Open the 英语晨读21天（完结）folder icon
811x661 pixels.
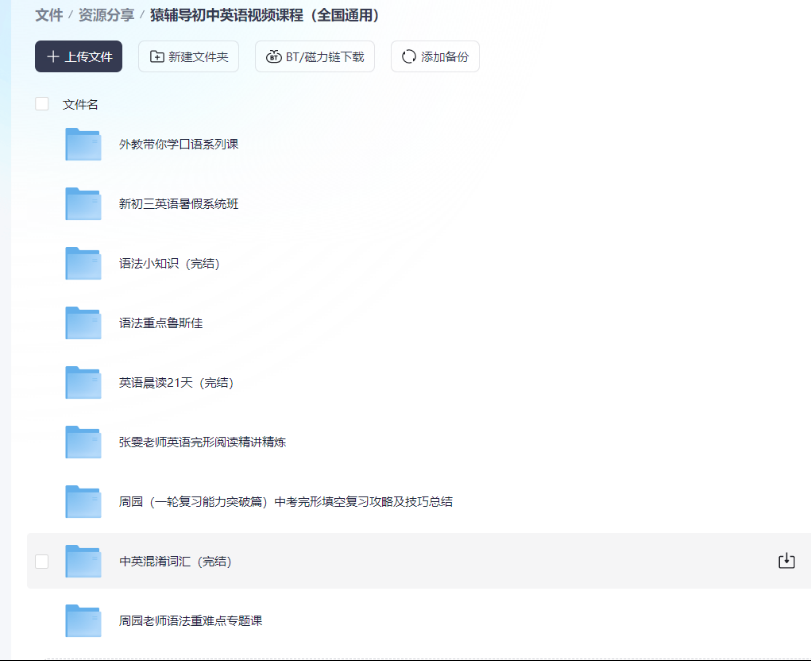tap(83, 382)
